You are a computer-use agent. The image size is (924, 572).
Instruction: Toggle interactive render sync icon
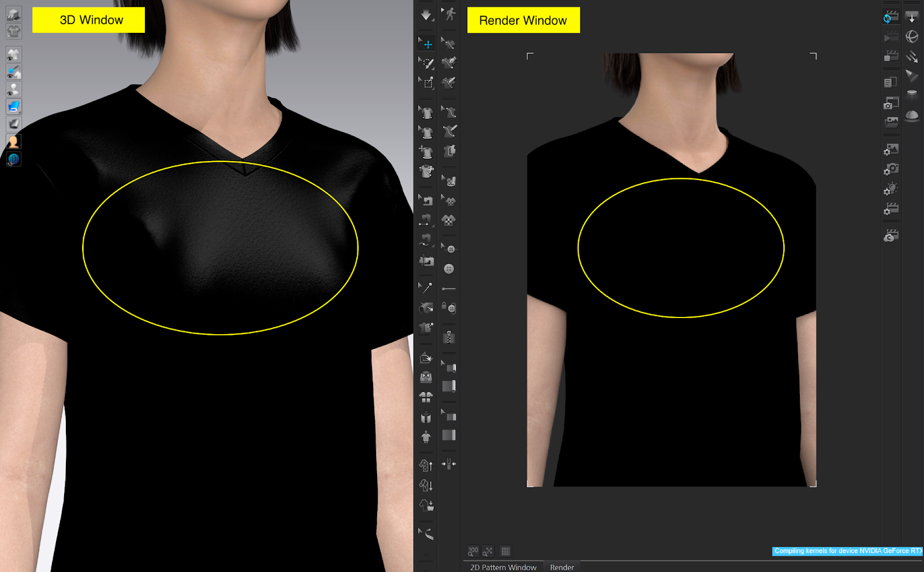point(891,17)
